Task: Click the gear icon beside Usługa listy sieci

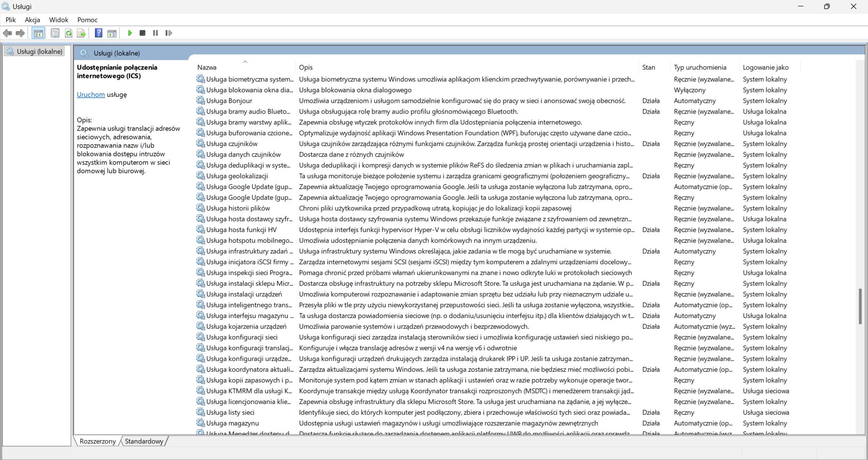Action: (x=200, y=412)
